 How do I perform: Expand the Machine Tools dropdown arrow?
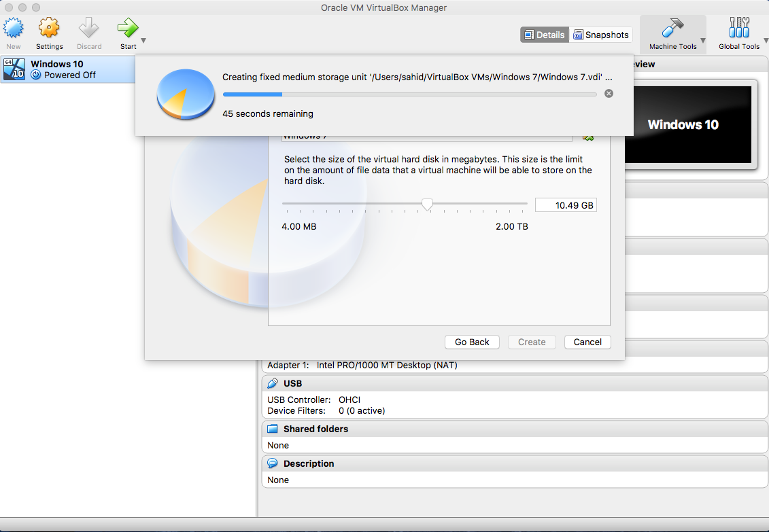(x=703, y=41)
